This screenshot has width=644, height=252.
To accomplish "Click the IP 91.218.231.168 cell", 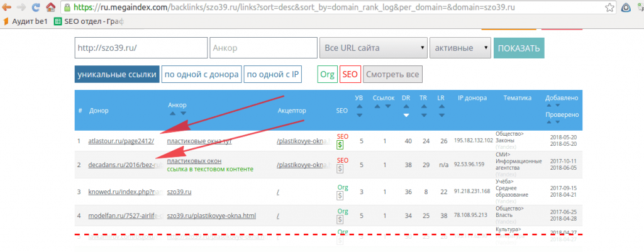I will click(x=472, y=191).
